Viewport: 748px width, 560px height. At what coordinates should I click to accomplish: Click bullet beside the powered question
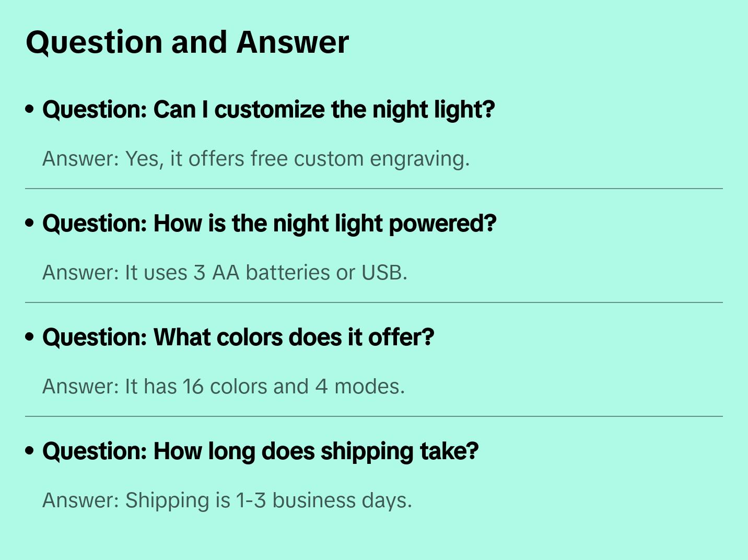[x=30, y=224]
